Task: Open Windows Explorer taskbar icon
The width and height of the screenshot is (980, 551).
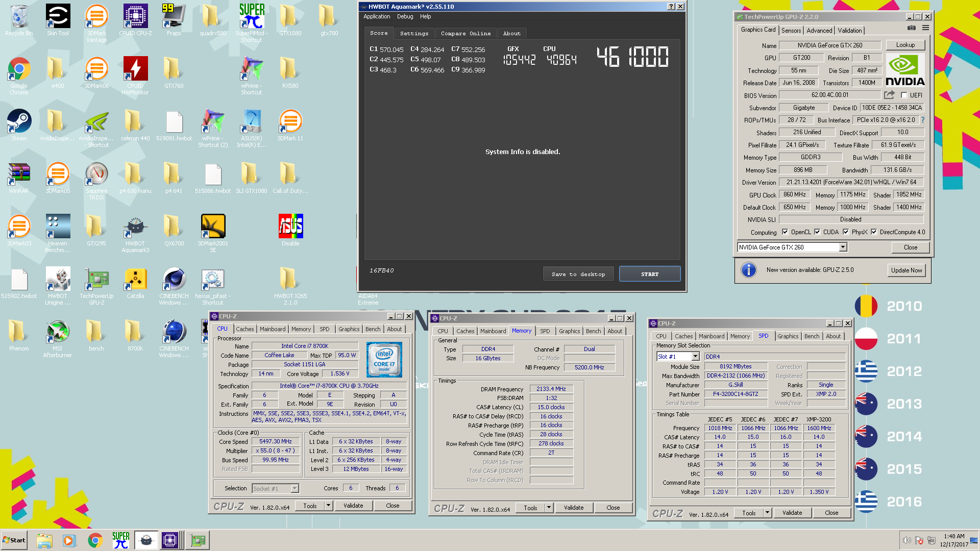Action: click(44, 540)
